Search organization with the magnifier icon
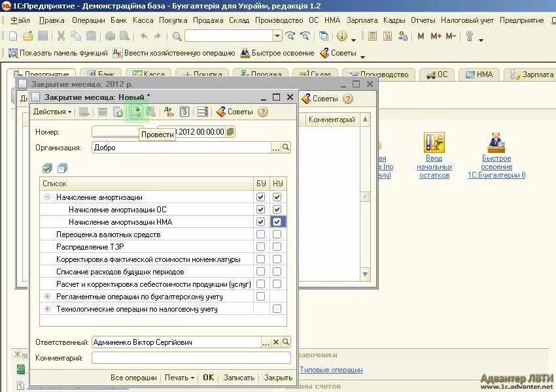Image resolution: width=556 pixels, height=392 pixels. (x=286, y=147)
